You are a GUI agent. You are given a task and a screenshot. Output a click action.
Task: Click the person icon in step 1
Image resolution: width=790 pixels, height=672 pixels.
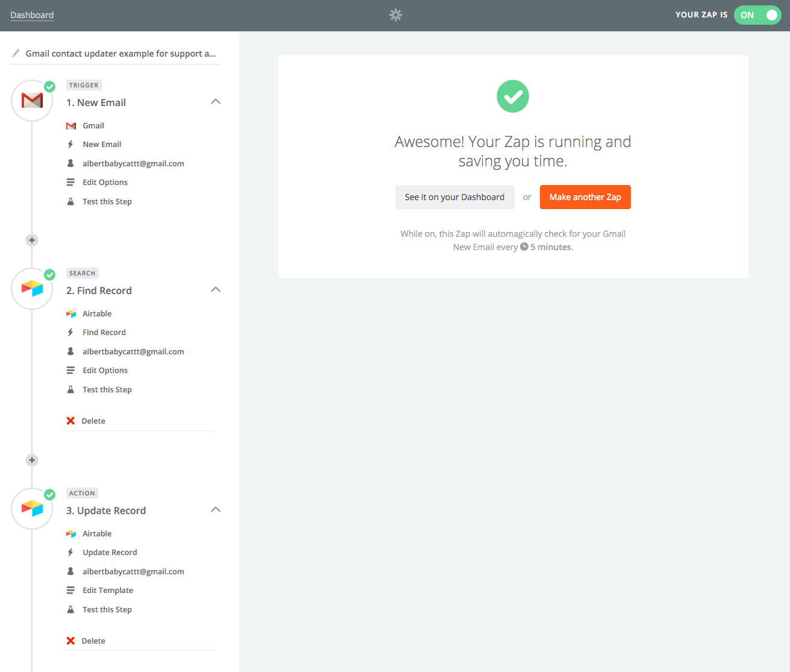point(71,163)
